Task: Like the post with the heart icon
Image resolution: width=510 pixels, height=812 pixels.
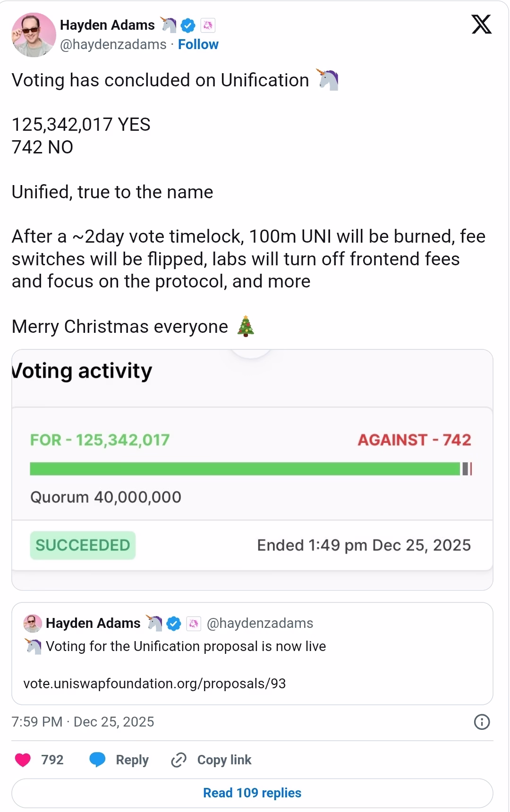Action: click(x=23, y=760)
